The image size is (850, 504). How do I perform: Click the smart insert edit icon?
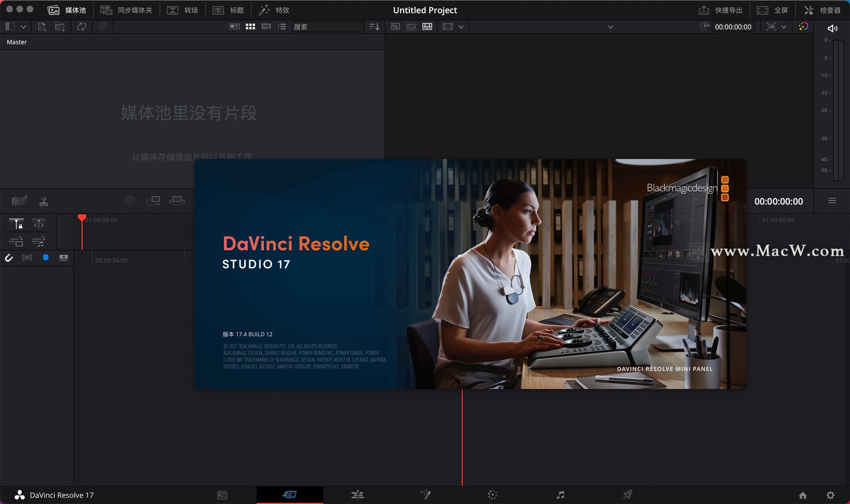130,201
